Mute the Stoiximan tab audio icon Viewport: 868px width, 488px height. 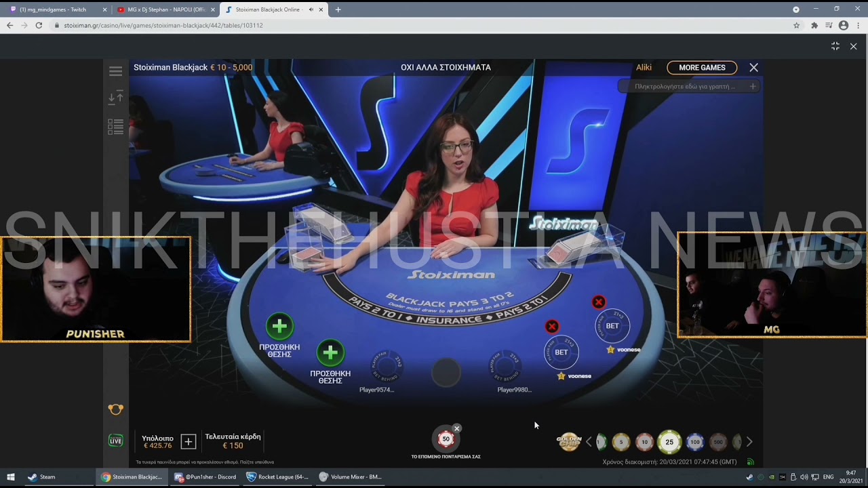(311, 9)
